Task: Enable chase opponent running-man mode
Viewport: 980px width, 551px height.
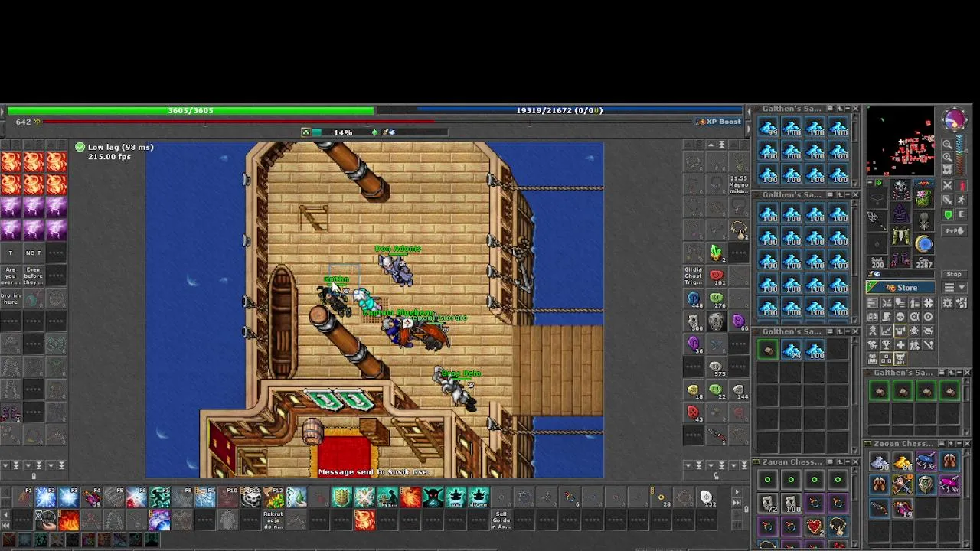Action: (x=962, y=200)
